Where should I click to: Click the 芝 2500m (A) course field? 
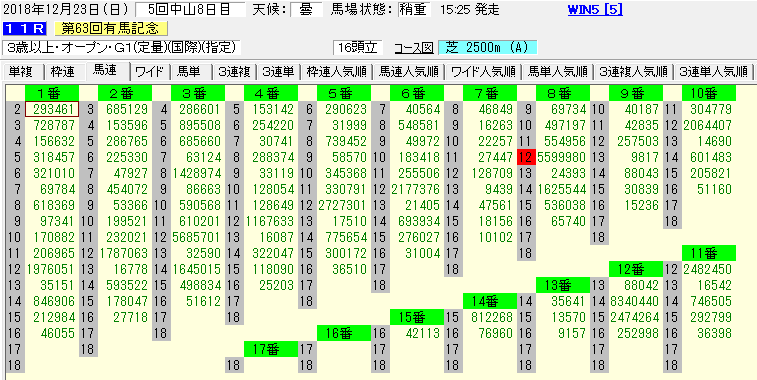488,48
